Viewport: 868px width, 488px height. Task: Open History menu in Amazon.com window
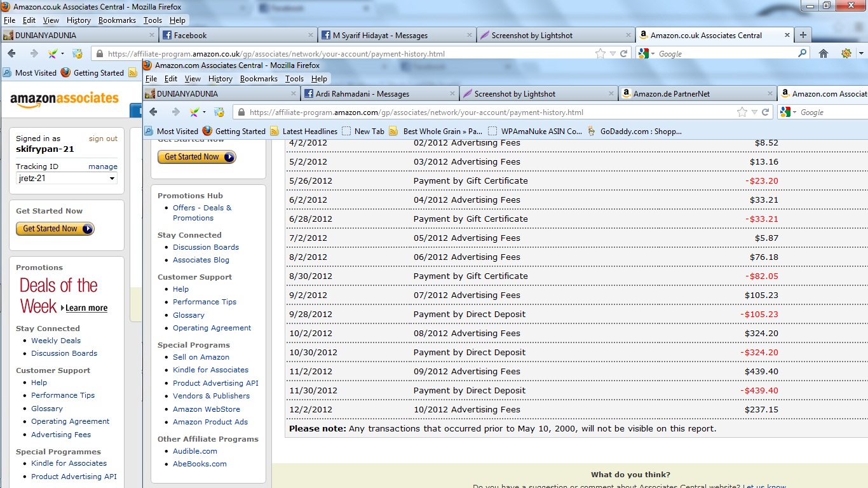[x=220, y=79]
